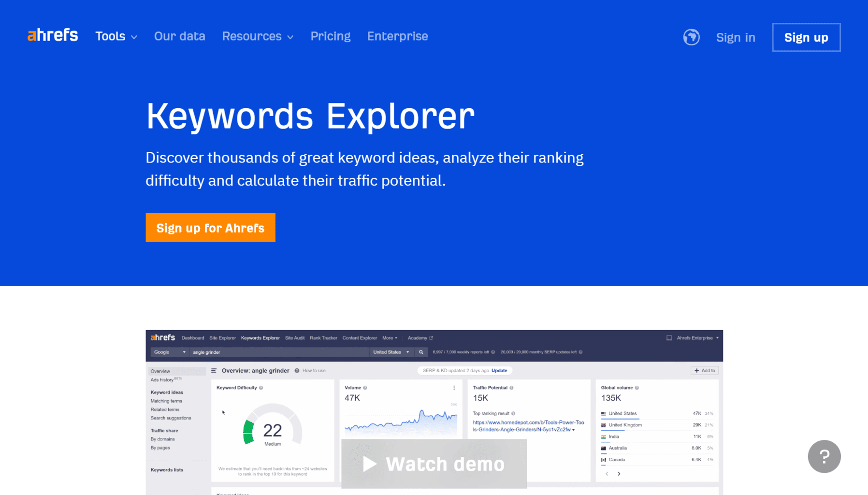Expand the Tools menu in header
This screenshot has height=495, width=868.
(x=116, y=36)
